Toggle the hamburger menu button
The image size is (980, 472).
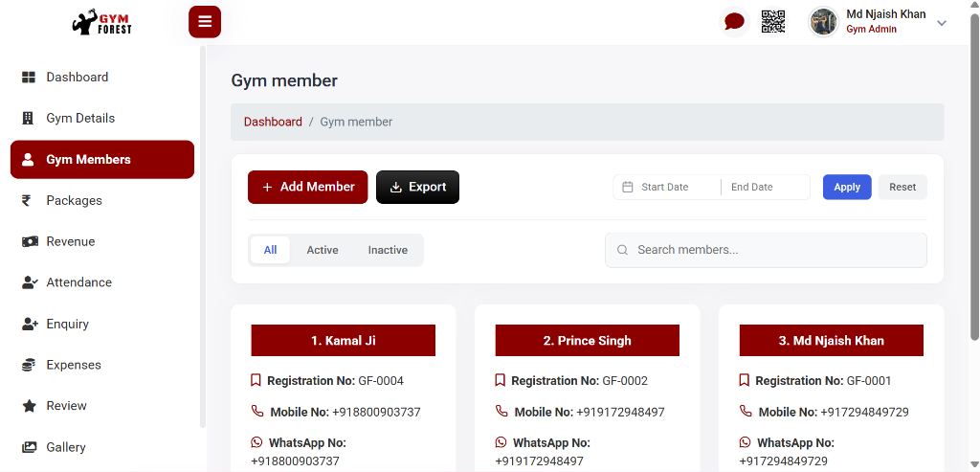(205, 22)
